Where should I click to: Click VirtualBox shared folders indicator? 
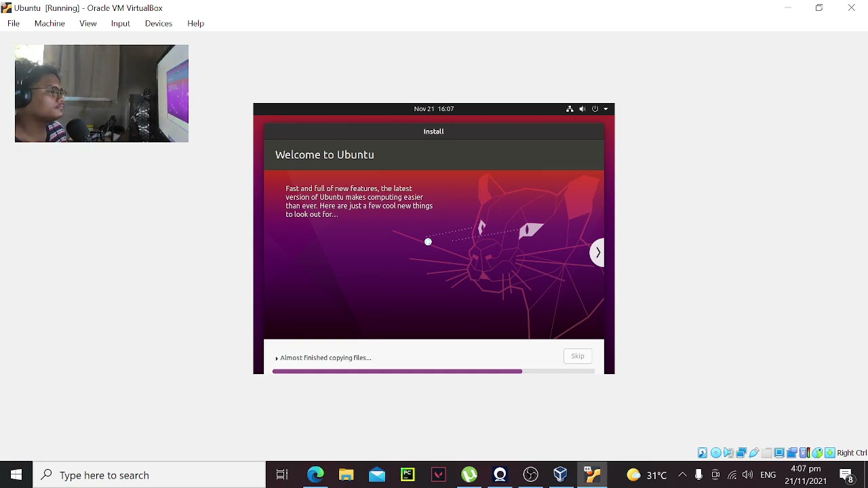coord(766,453)
